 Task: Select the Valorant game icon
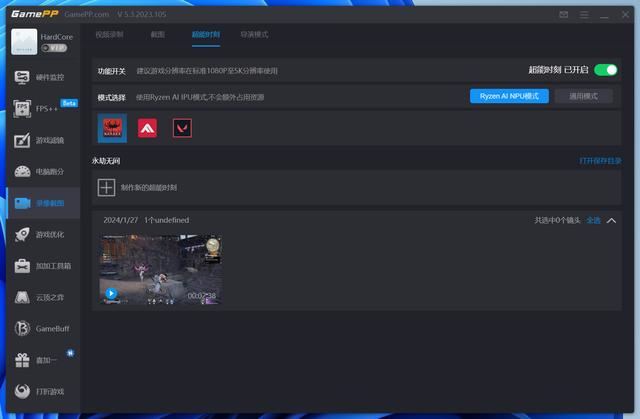182,128
